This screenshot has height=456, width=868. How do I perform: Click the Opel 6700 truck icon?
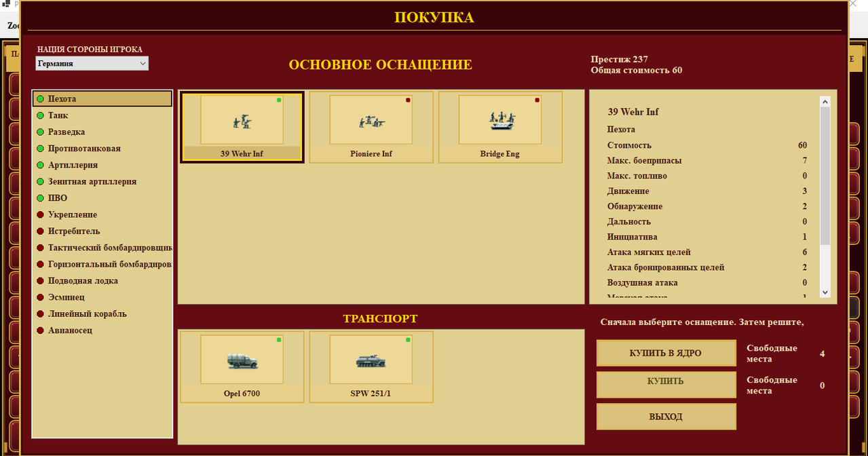(242, 361)
